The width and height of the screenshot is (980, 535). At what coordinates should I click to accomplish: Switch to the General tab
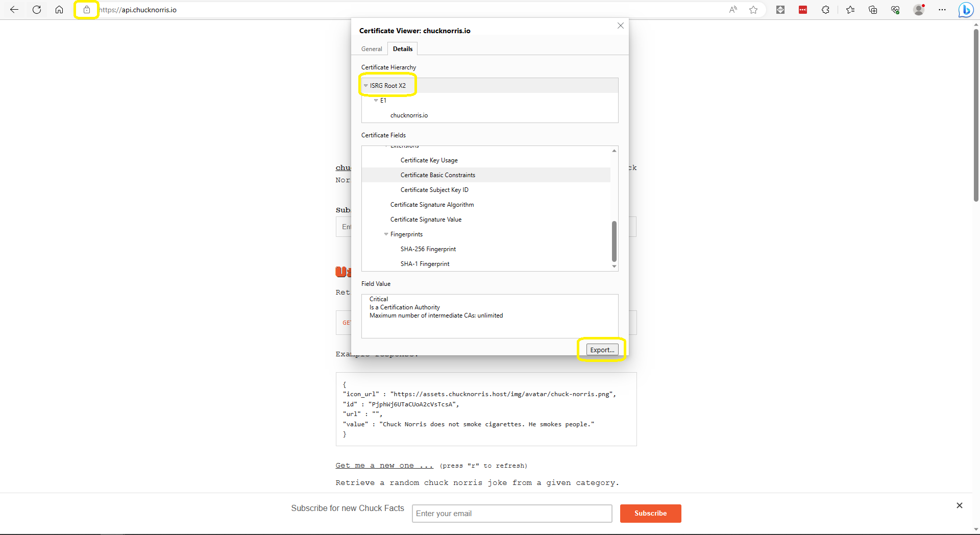pos(371,49)
